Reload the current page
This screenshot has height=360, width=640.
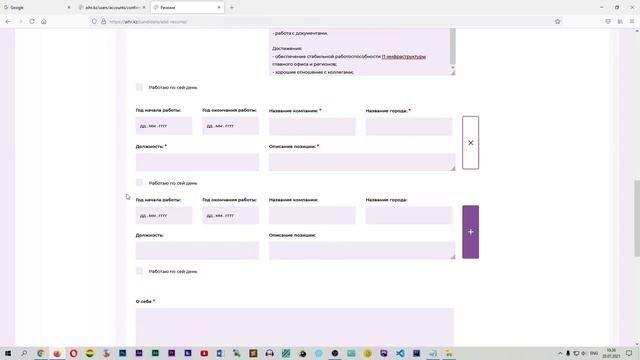[32, 21]
